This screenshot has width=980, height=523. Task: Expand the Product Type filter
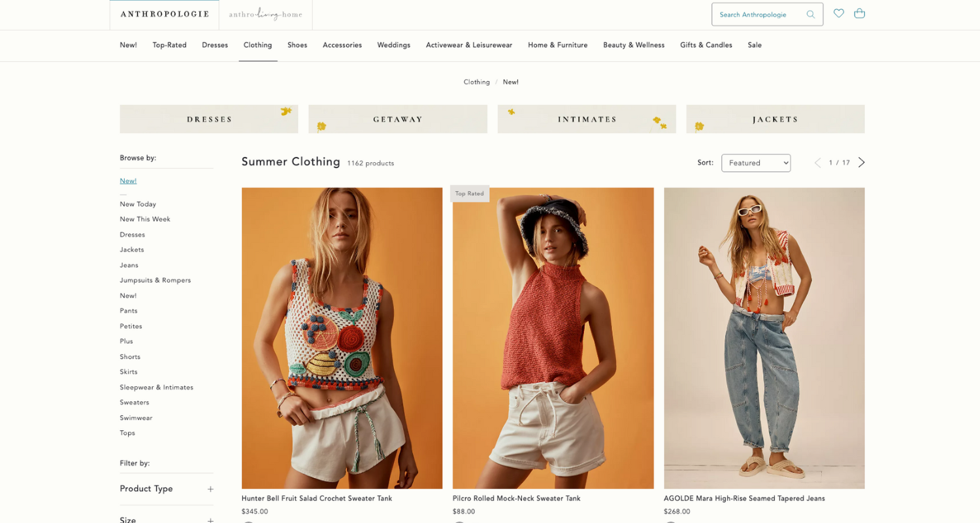[x=167, y=489]
